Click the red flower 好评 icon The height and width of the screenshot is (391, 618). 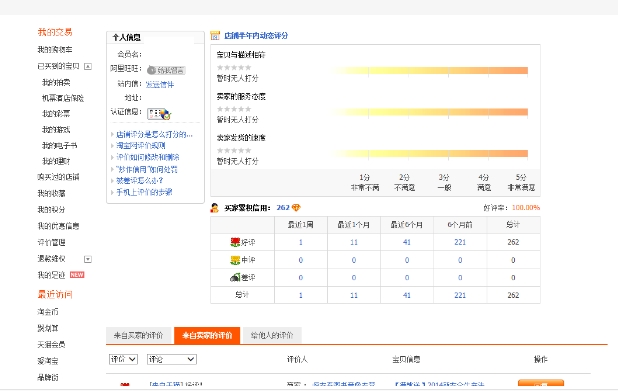tap(235, 242)
